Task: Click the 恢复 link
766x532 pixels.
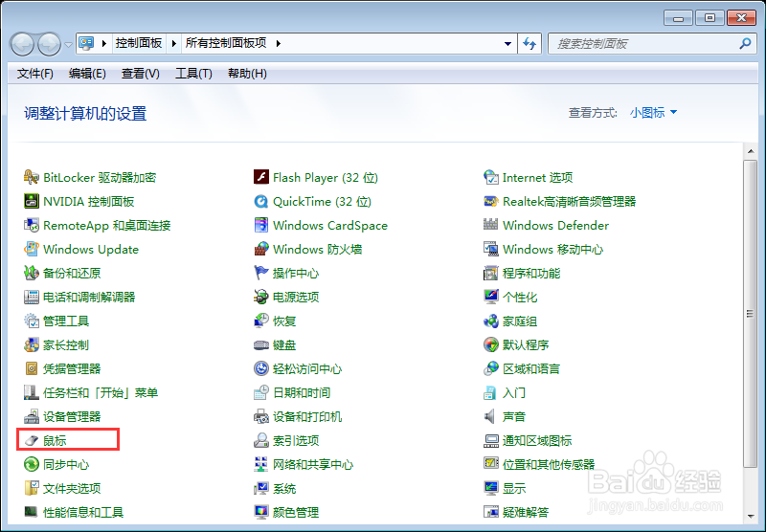Action: [x=284, y=321]
